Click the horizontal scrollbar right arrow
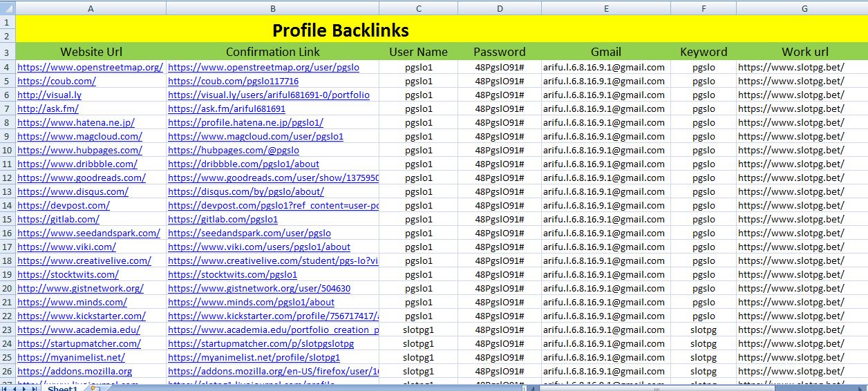The height and width of the screenshot is (391, 868). click(x=862, y=388)
